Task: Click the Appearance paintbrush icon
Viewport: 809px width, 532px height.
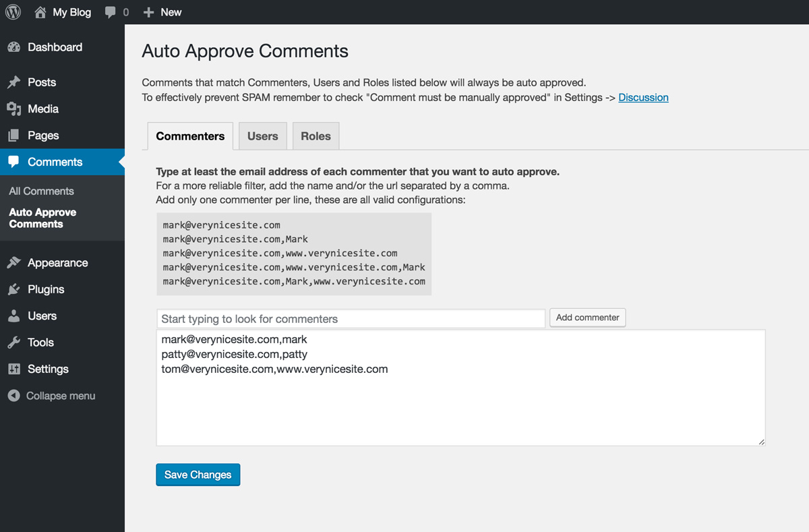Action: (13, 263)
